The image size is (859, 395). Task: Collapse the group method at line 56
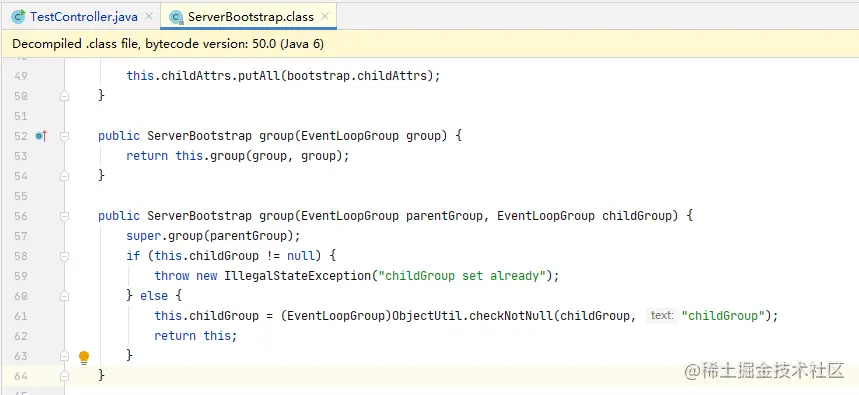[x=65, y=216]
